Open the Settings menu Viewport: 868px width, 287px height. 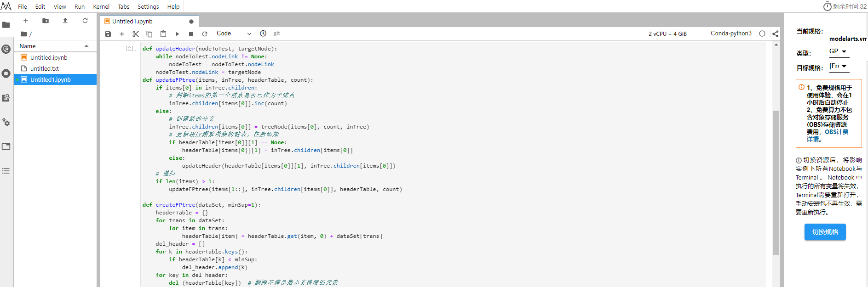pos(148,6)
